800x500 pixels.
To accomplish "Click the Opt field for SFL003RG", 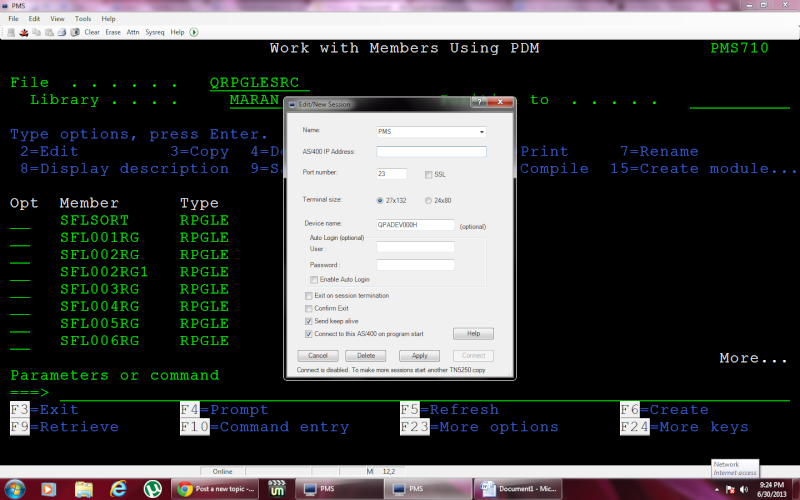I will tap(20, 290).
